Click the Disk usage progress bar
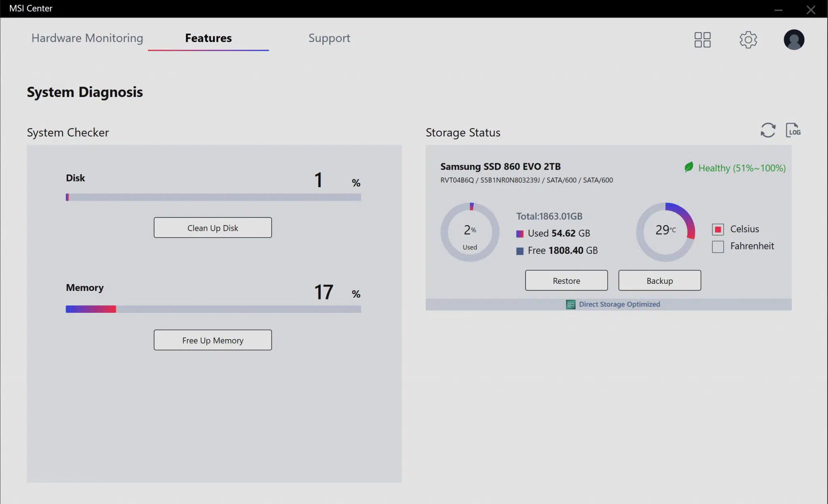 tap(213, 197)
